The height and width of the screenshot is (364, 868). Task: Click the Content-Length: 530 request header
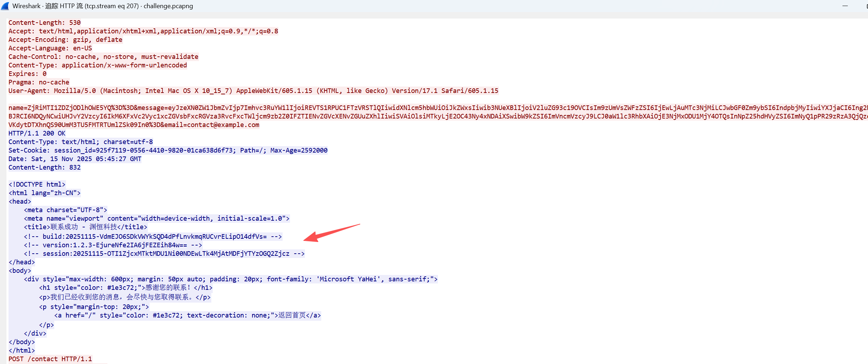coord(44,23)
